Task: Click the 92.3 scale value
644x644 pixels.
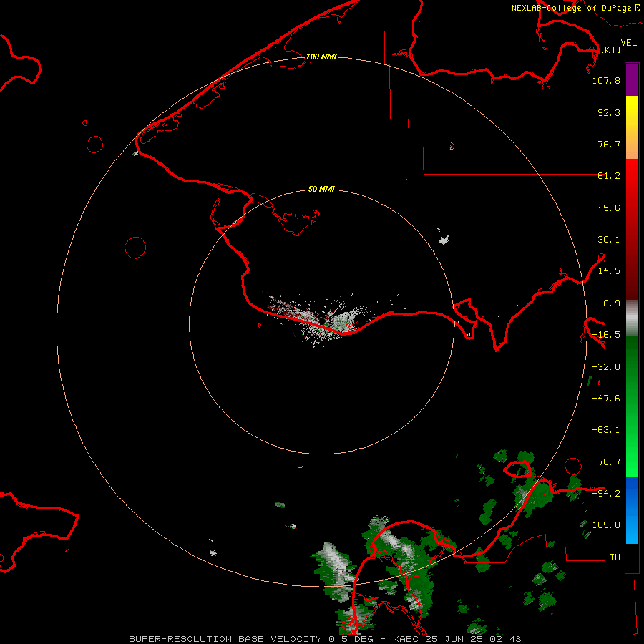Action: pyautogui.click(x=609, y=112)
